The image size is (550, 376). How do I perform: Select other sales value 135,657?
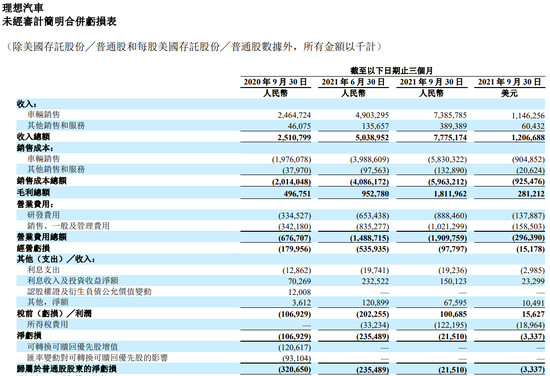[x=375, y=126]
